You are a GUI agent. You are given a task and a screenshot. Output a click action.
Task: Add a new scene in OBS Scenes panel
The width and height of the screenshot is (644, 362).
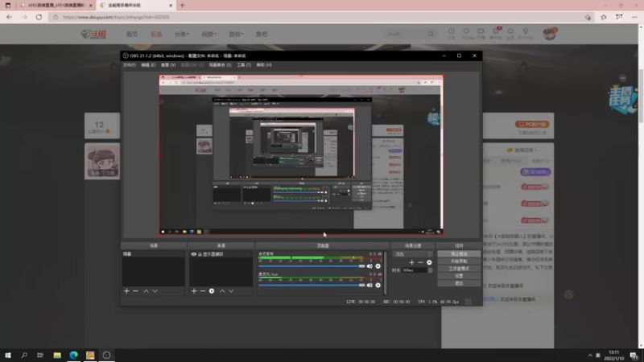126,291
